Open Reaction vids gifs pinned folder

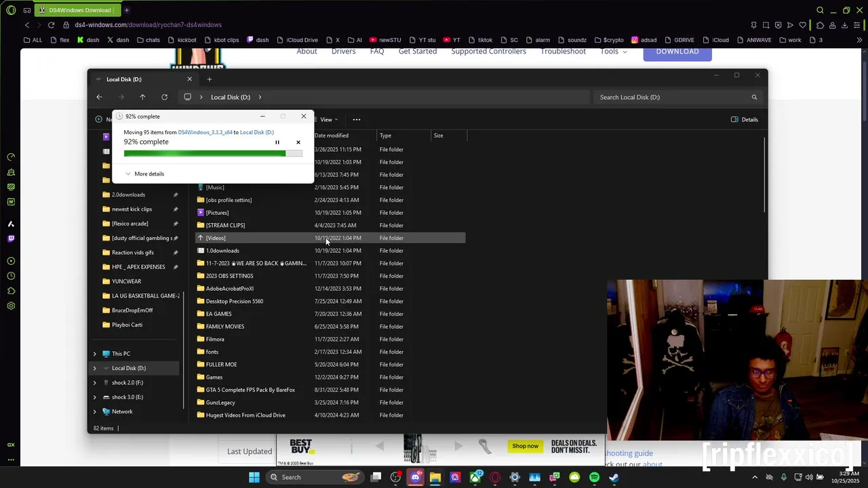pos(132,252)
